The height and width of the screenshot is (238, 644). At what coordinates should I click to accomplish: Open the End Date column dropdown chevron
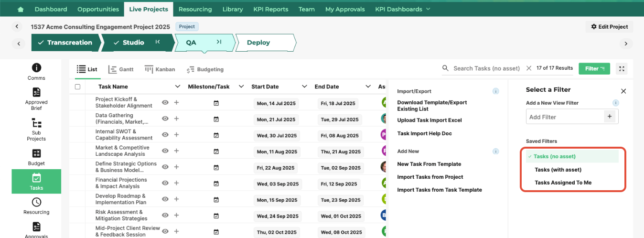click(x=368, y=87)
